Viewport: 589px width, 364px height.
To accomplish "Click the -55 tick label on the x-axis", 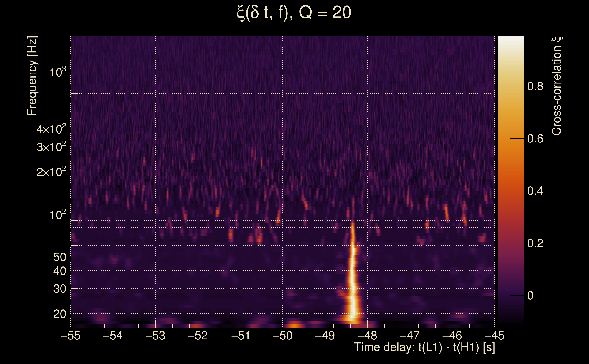I will coord(70,336).
